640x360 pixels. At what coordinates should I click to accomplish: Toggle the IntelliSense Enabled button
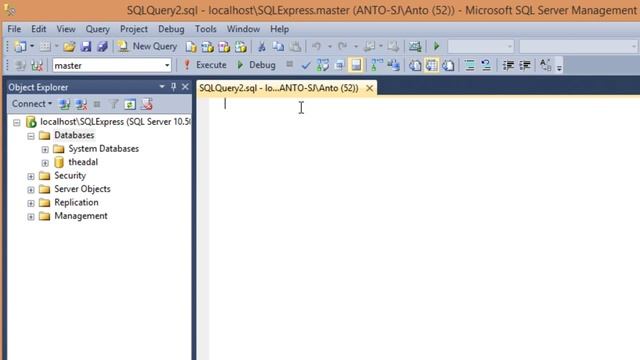[356, 65]
